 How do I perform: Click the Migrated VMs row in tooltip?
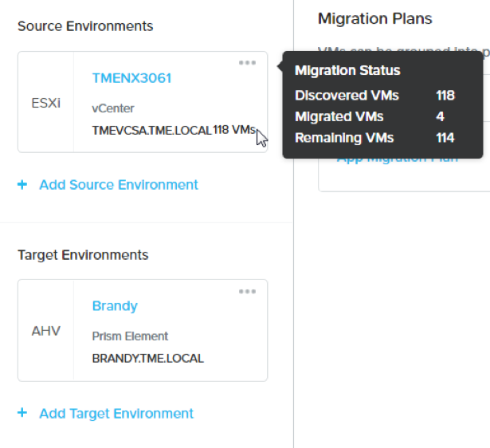pos(370,116)
